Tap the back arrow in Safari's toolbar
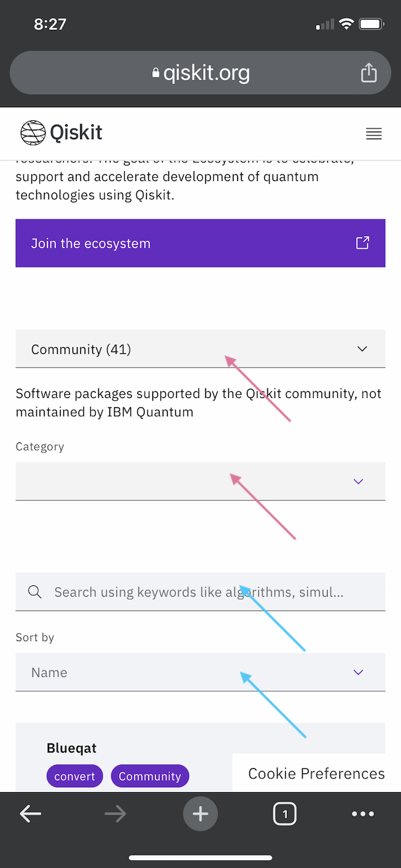The width and height of the screenshot is (401, 868). coord(30,813)
